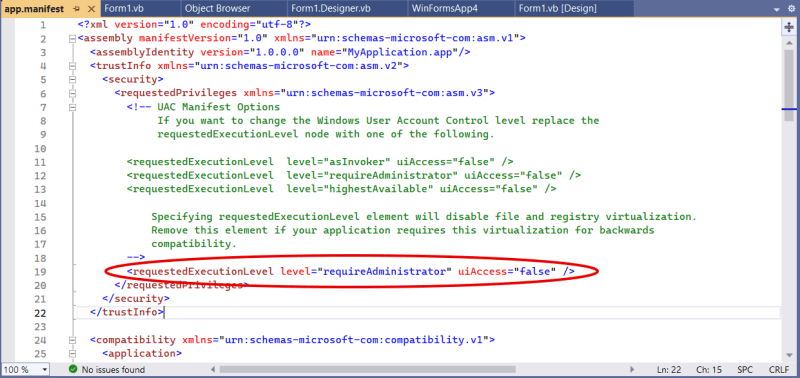This screenshot has height=378, width=800.
Task: Pin the app.manifest tab with the pushpin icon
Action: [x=77, y=9]
